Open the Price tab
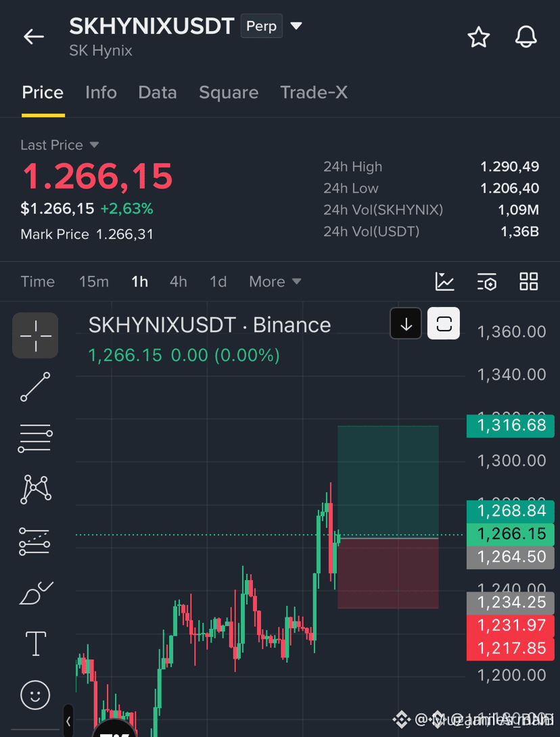The height and width of the screenshot is (737, 560). click(43, 92)
